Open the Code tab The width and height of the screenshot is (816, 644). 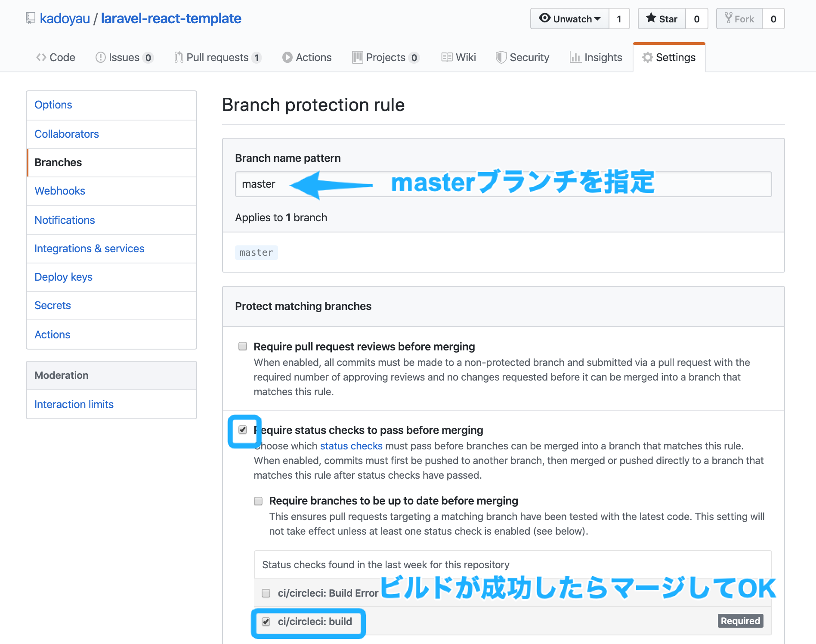tap(56, 57)
